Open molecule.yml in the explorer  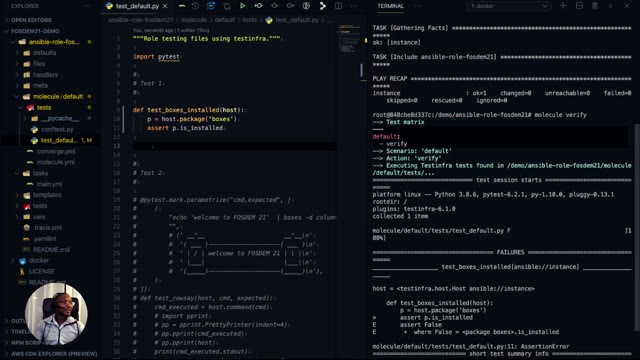click(56, 162)
